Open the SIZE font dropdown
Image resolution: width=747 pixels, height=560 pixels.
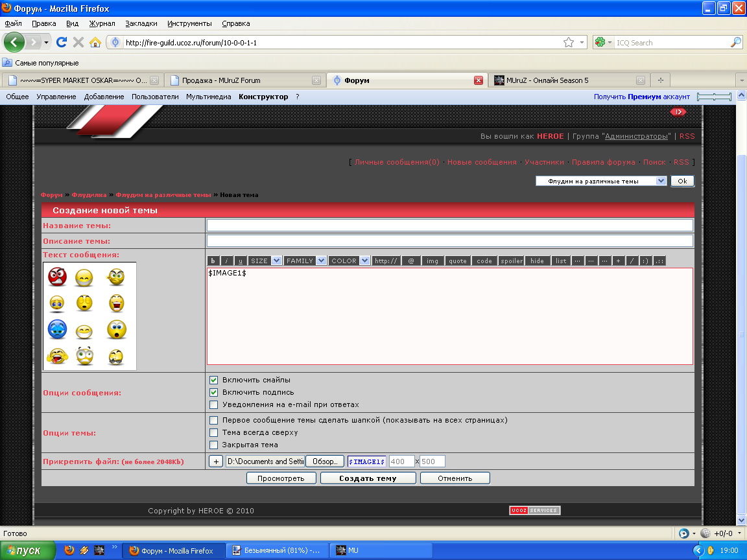click(x=266, y=261)
